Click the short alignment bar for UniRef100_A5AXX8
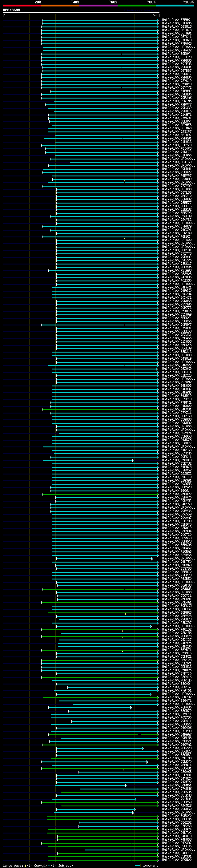197x868 pixels. (x=88, y=460)
